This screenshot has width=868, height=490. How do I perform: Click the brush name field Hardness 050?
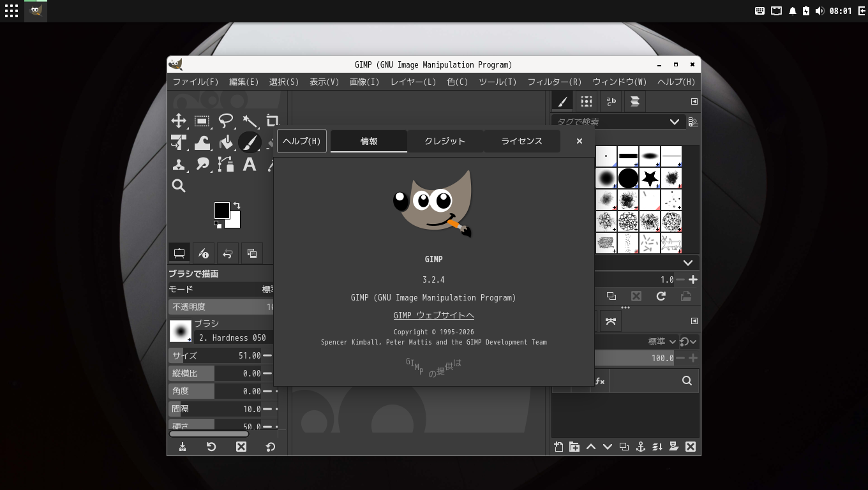pyautogui.click(x=234, y=338)
